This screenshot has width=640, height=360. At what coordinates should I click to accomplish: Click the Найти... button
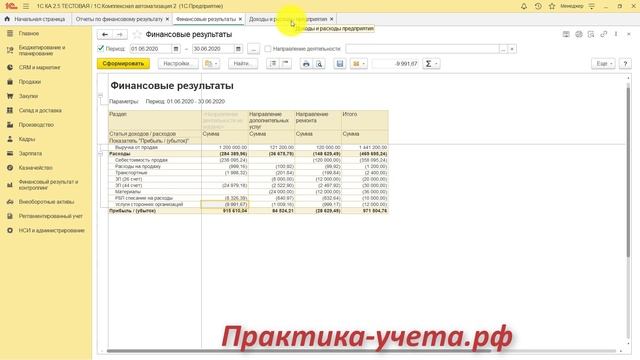(x=243, y=64)
